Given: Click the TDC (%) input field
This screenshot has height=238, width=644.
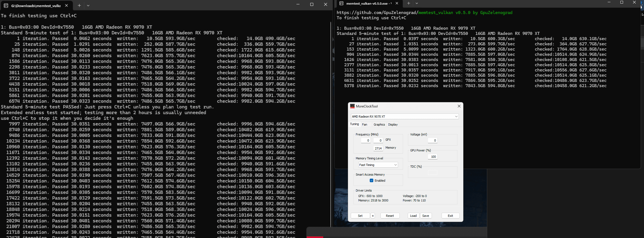Looking at the screenshot, I should [432, 173].
